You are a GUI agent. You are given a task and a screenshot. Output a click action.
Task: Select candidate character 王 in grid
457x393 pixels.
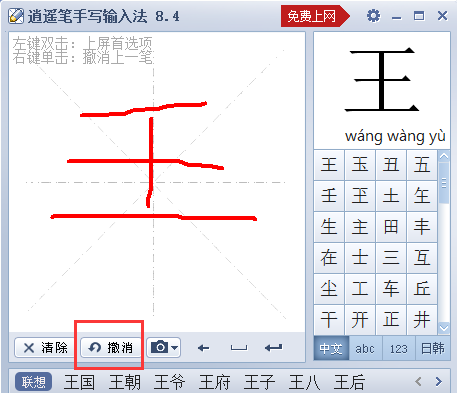tap(329, 165)
